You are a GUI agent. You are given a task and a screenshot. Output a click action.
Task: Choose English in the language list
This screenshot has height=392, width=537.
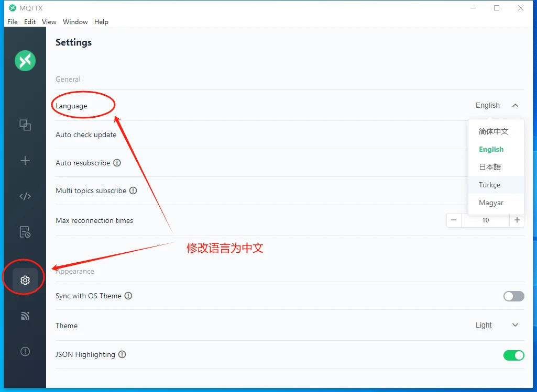click(x=496, y=149)
